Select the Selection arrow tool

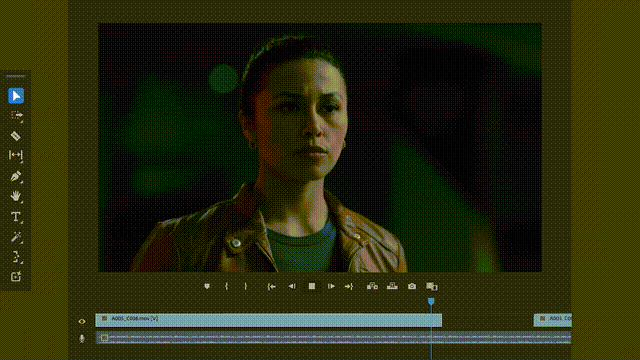pos(16,96)
